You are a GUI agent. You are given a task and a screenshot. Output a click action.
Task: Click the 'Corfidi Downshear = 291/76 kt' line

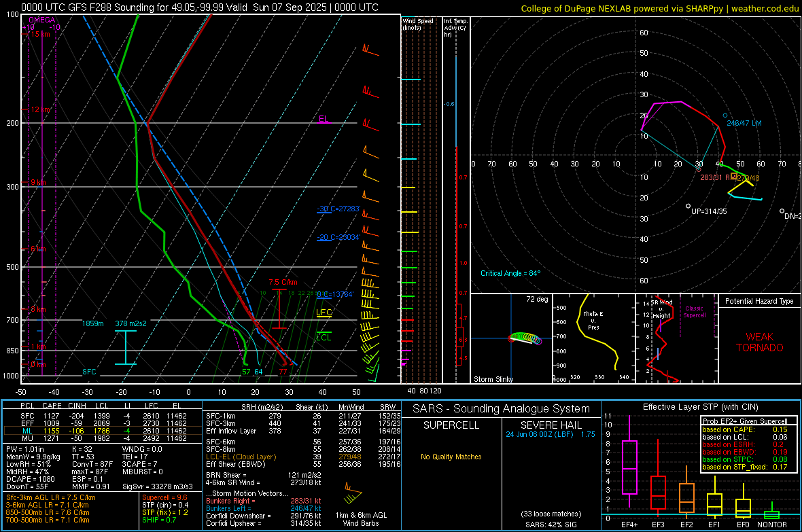point(264,516)
